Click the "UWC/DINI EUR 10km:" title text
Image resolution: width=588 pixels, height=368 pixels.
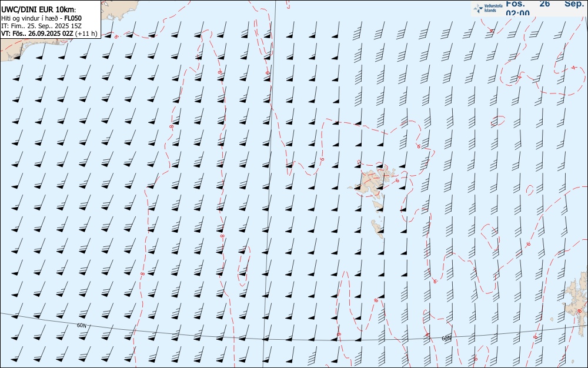tap(39, 10)
